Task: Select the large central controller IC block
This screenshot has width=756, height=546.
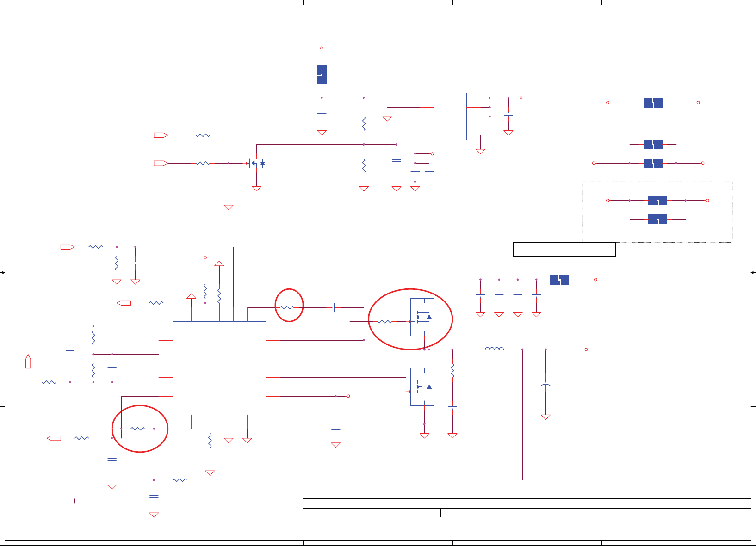Action: pyautogui.click(x=219, y=368)
